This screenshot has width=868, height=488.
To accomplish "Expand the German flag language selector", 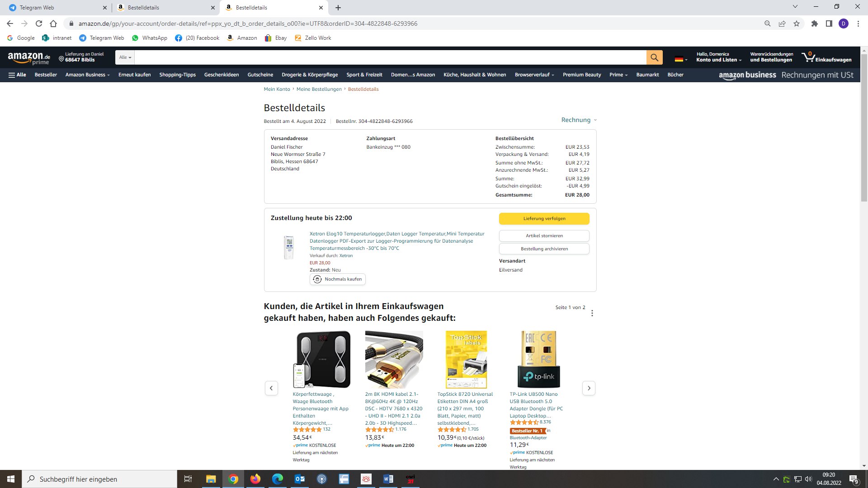I will click(681, 59).
